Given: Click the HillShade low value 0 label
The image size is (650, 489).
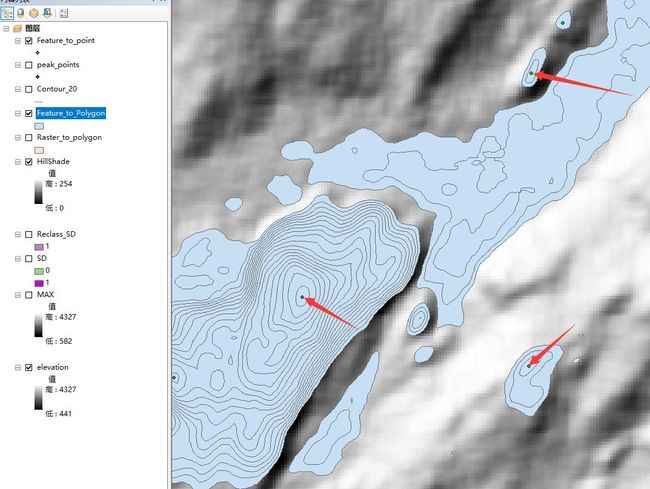Looking at the screenshot, I should click(x=54, y=208).
